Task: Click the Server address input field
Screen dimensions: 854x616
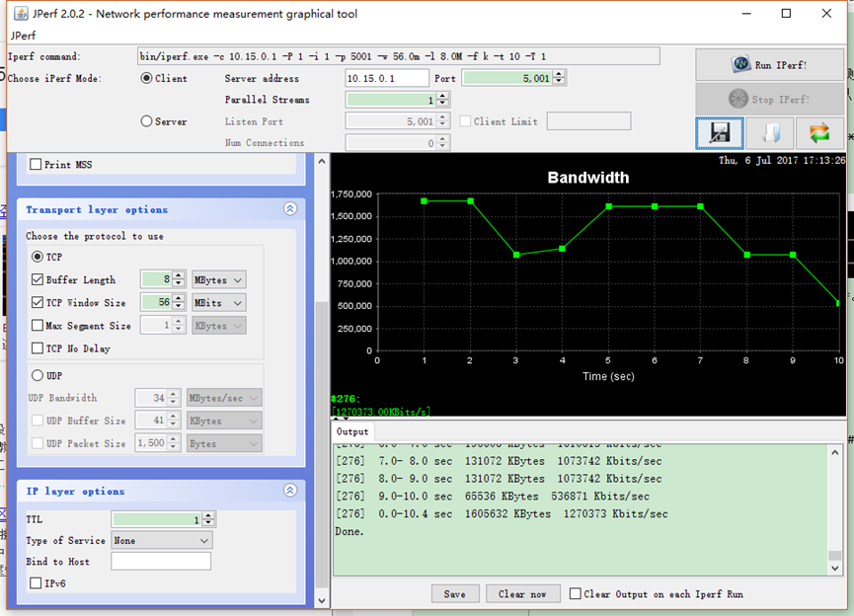Action: coord(387,78)
